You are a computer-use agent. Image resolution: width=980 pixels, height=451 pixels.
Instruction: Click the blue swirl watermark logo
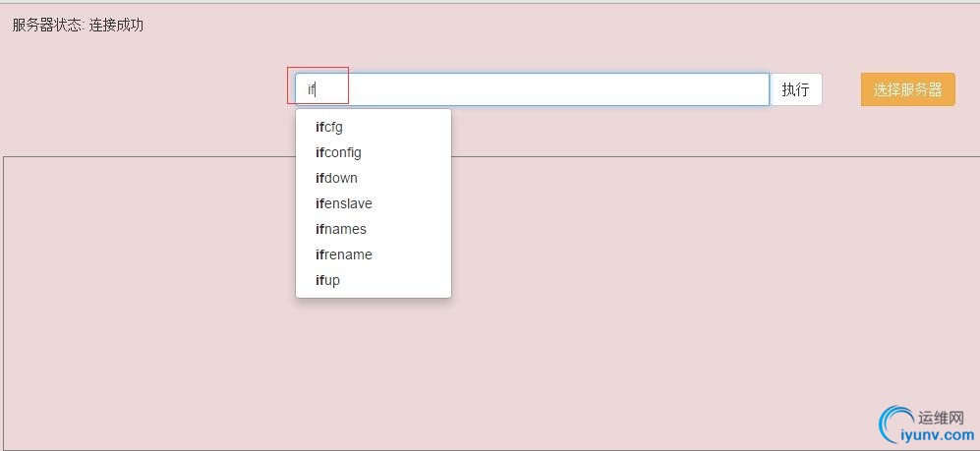895,423
